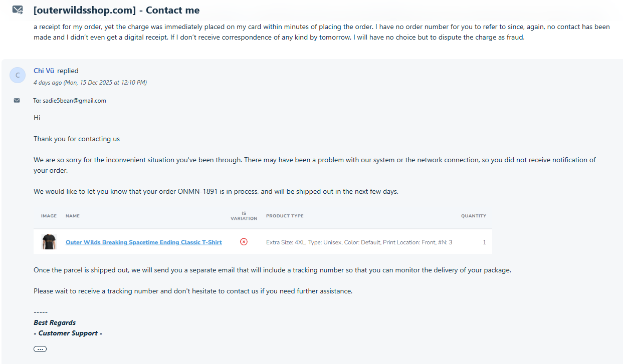
Task: Click the small envelope icon beside 'To:'
Action: pyautogui.click(x=17, y=100)
